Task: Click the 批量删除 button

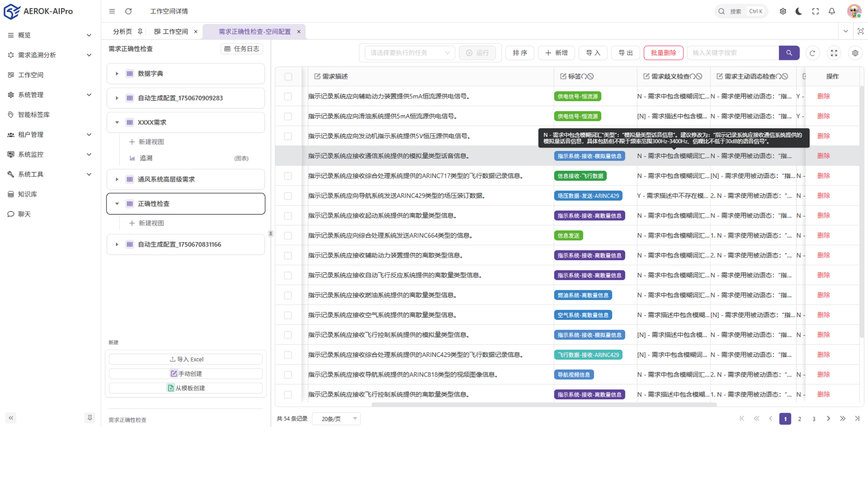Action: pos(663,53)
